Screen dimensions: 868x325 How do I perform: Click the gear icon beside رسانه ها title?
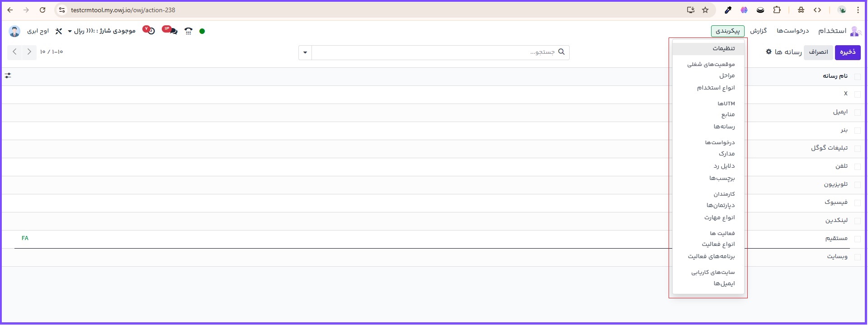pos(769,52)
